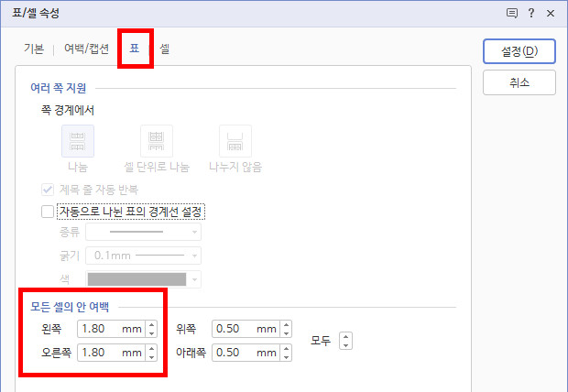This screenshot has height=392, width=568.
Task: Decrease the 오른쪽 margin with down arrow
Action: coord(152,357)
